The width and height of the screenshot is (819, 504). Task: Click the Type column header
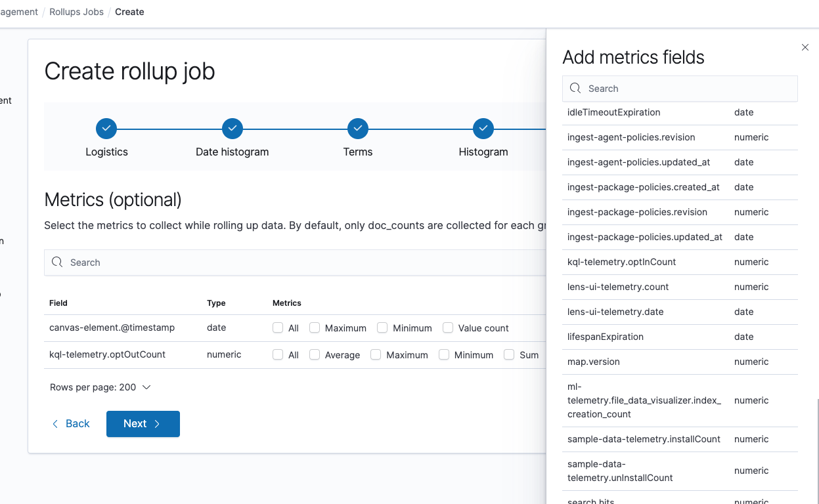click(216, 303)
